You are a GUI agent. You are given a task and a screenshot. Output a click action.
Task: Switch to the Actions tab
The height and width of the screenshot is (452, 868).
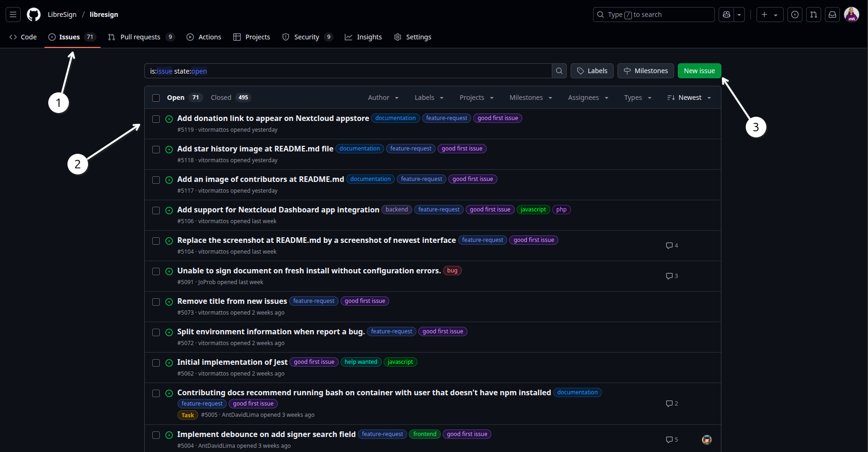(x=204, y=37)
